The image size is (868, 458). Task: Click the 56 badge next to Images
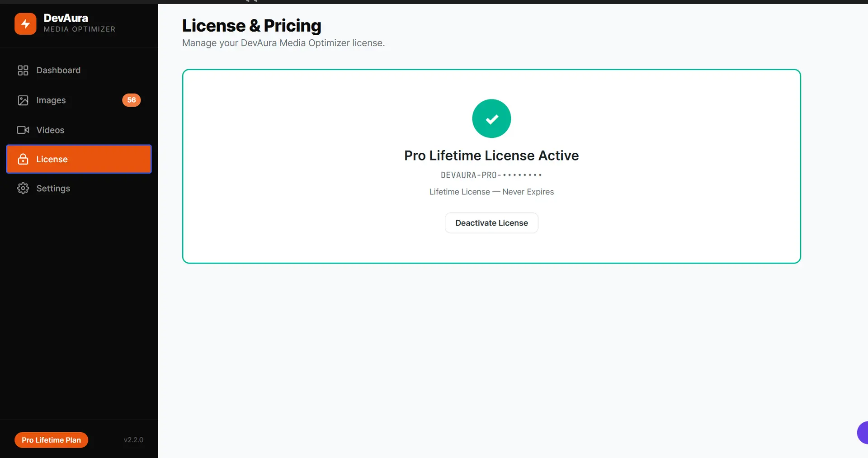(132, 100)
